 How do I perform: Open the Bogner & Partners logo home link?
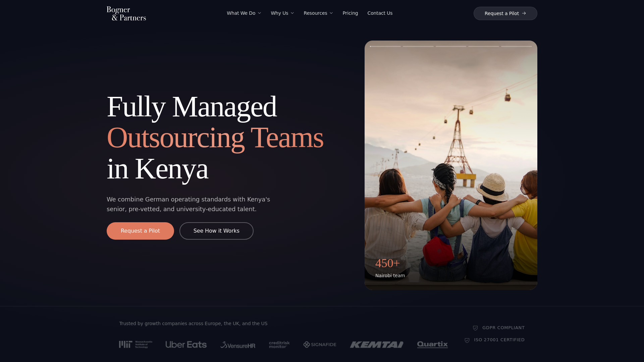point(126,13)
